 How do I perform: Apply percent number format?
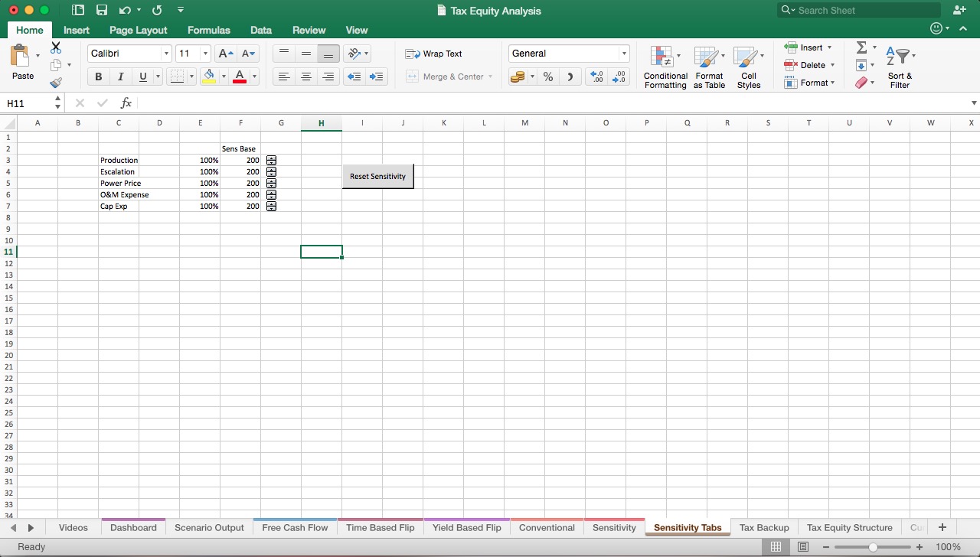pos(548,77)
